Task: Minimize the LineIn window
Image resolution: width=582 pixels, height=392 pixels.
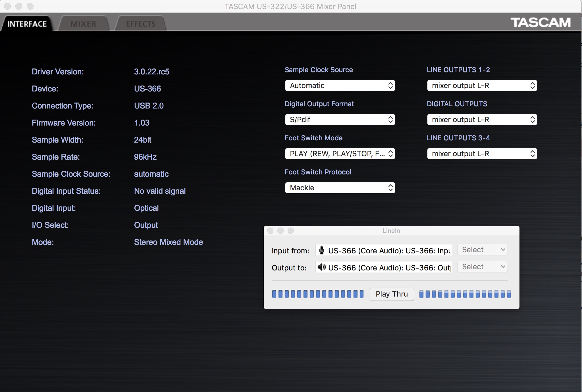Action: pos(280,231)
